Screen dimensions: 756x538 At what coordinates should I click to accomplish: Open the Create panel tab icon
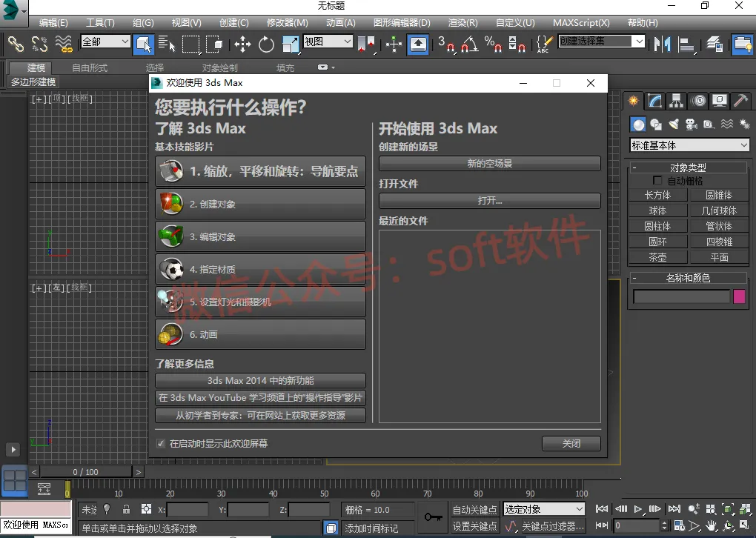coord(633,100)
